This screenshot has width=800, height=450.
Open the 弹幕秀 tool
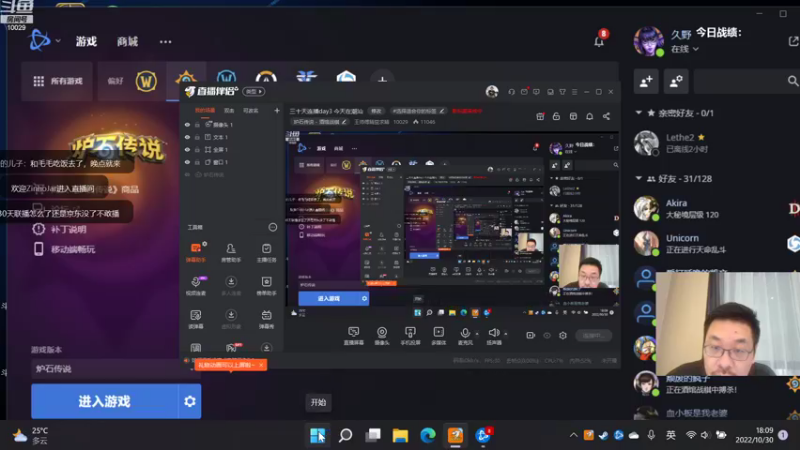(266, 319)
